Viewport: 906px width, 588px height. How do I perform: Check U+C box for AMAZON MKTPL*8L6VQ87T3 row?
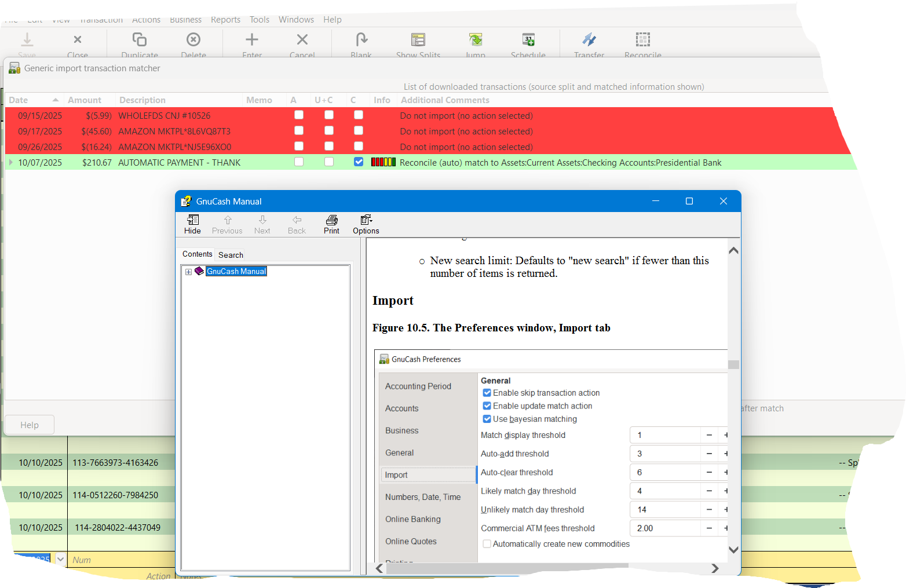(329, 131)
